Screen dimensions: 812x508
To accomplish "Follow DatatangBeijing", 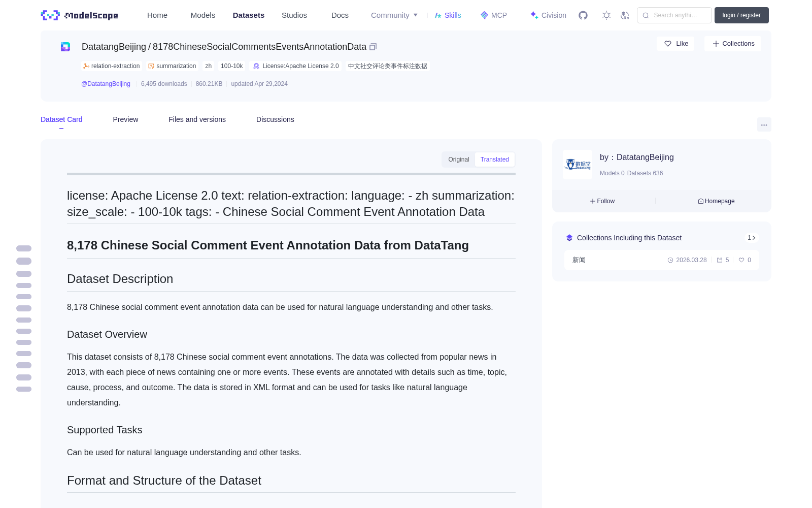I will 602,201.
